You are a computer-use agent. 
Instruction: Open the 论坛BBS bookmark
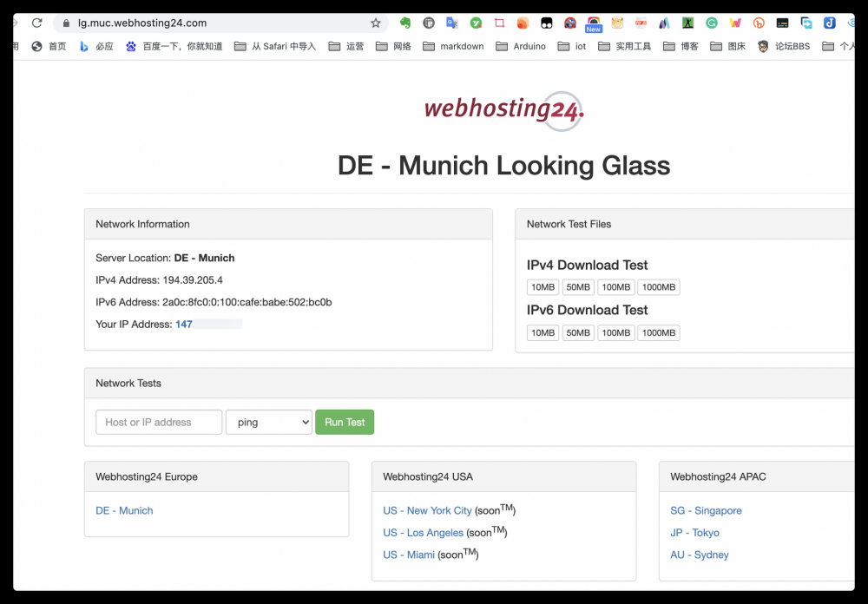pos(783,46)
